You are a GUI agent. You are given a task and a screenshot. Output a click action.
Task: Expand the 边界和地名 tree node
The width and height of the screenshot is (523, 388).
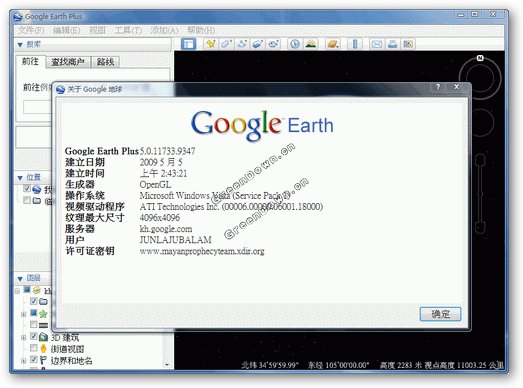(23, 361)
